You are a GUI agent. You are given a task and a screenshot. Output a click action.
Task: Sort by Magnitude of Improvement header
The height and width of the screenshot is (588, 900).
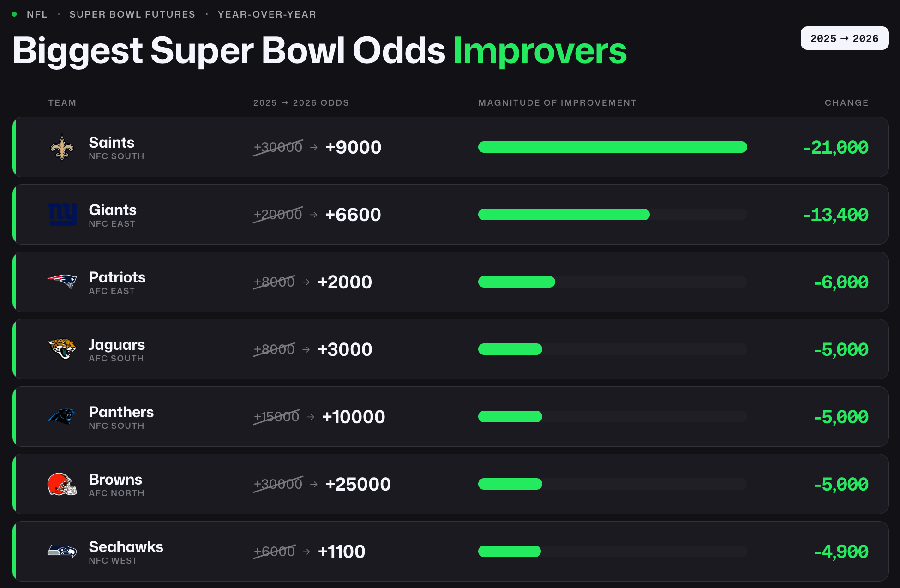coord(558,102)
